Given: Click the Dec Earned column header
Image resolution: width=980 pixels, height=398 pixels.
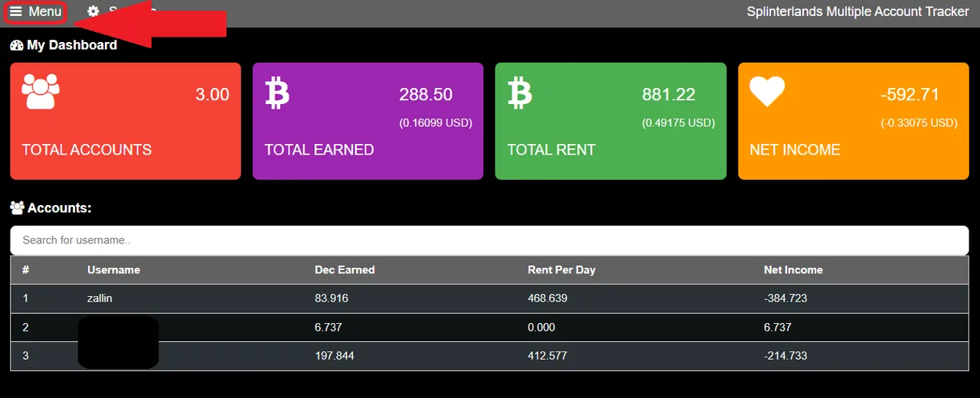Looking at the screenshot, I should point(345,269).
